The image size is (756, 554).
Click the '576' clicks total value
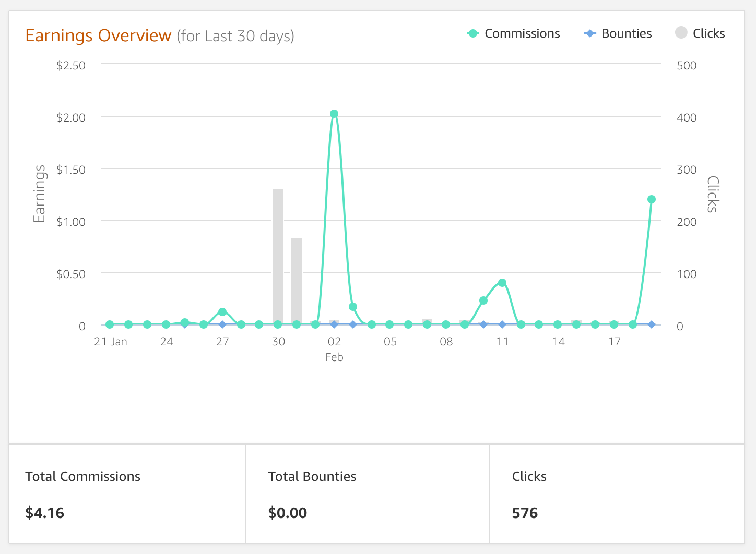[525, 513]
